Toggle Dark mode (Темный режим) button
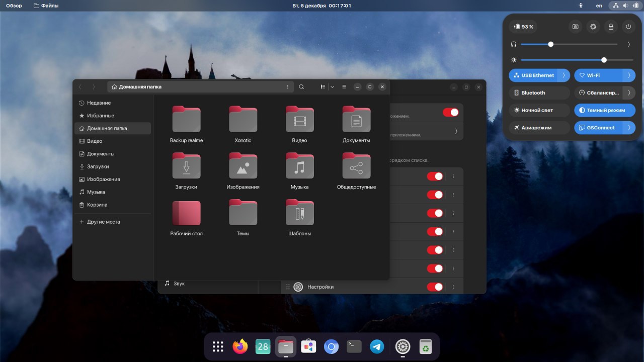 click(x=605, y=110)
